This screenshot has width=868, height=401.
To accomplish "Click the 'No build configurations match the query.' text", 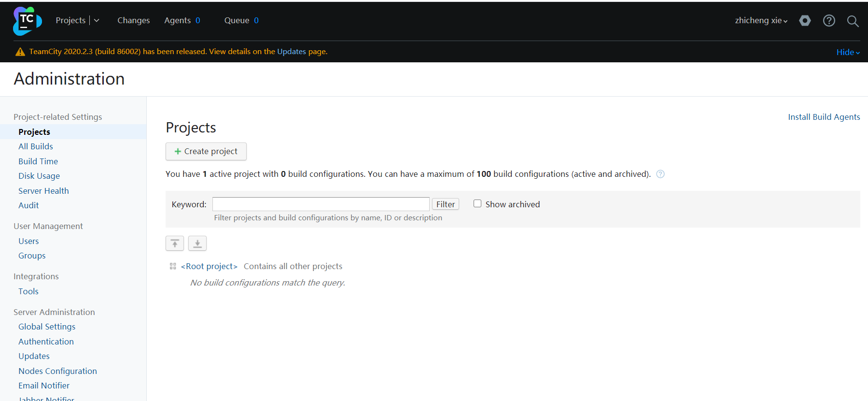I will click(x=268, y=283).
